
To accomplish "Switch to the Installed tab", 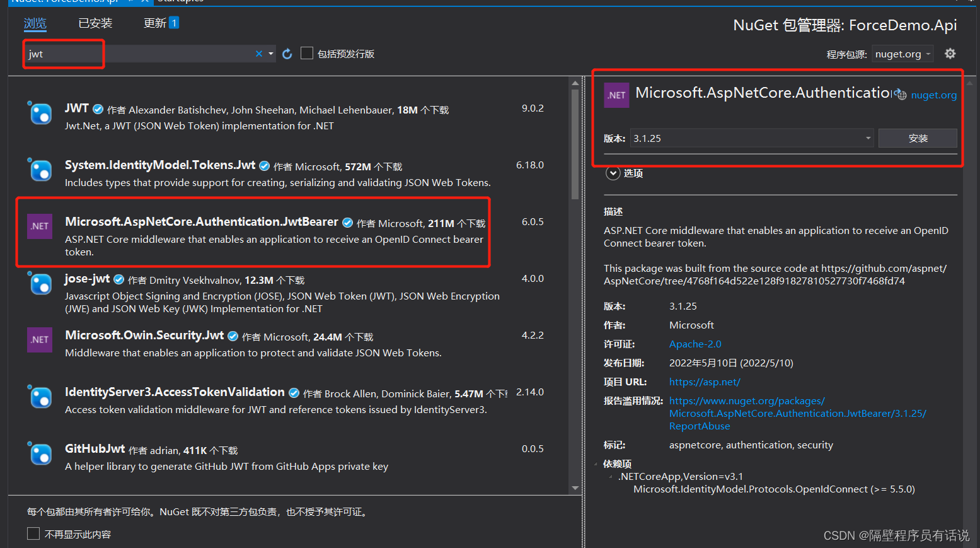I will coord(95,23).
